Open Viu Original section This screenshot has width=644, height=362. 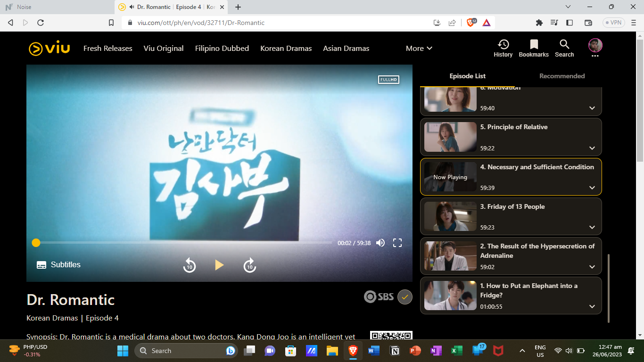[164, 49]
